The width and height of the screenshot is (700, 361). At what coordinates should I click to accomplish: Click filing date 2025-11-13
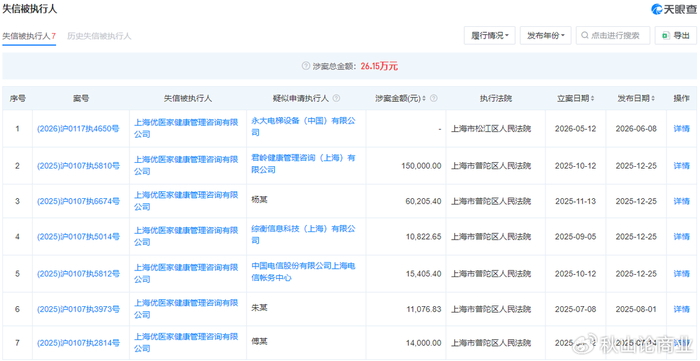576,201
